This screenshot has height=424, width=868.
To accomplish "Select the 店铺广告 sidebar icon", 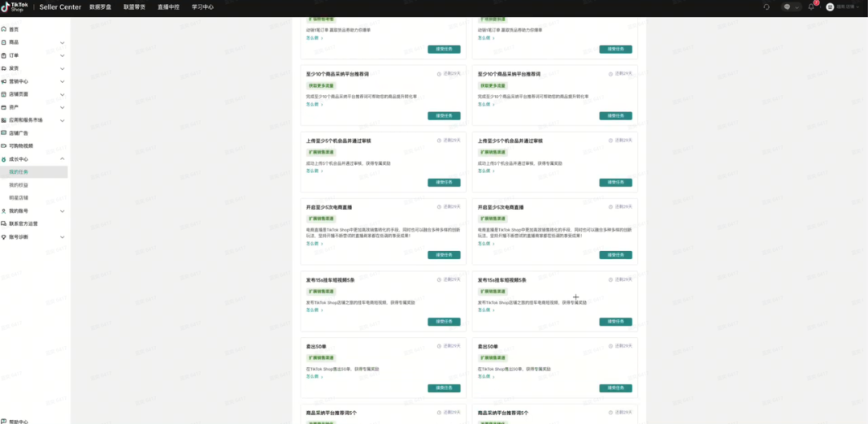I will 4,133.
